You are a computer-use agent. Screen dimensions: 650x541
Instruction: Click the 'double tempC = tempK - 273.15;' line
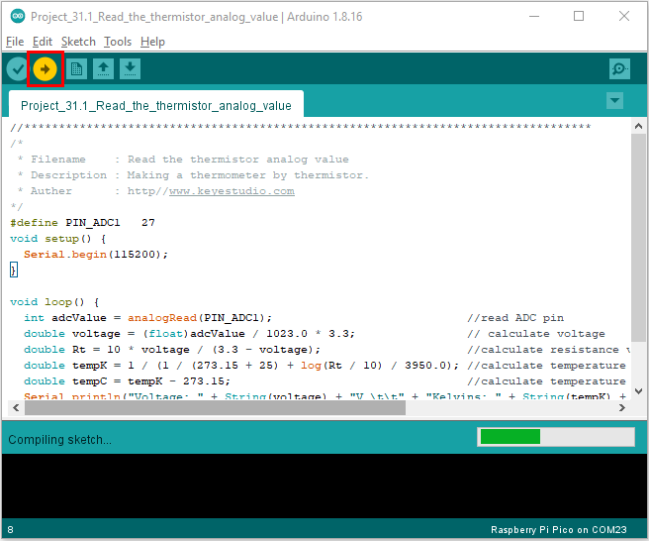click(127, 381)
